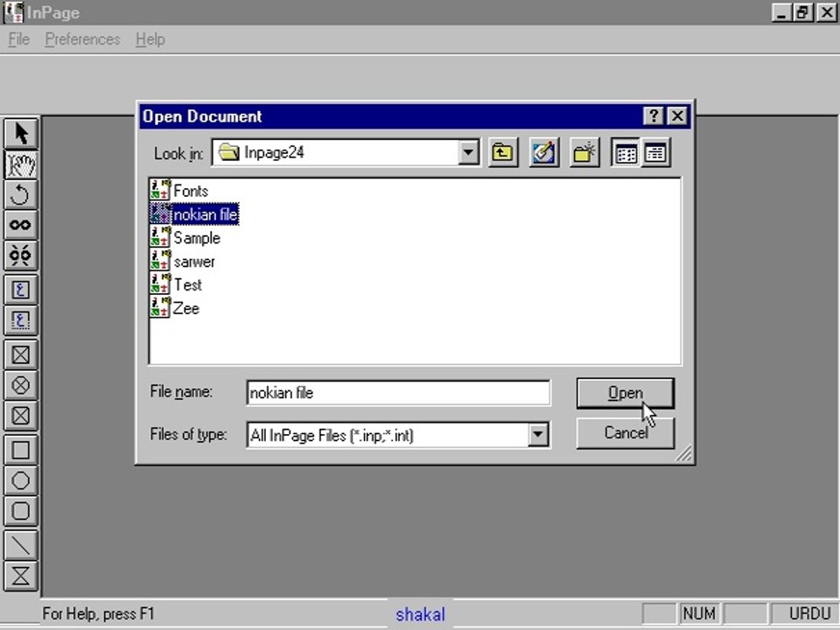Minimize the InPage main window
The width and height of the screenshot is (840, 630).
781,11
